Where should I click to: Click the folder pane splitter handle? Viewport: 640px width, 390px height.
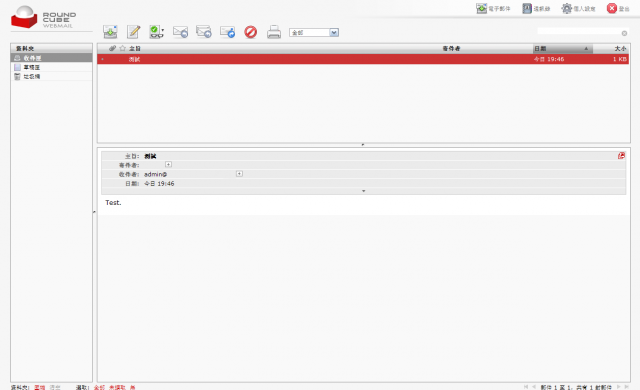click(x=94, y=212)
